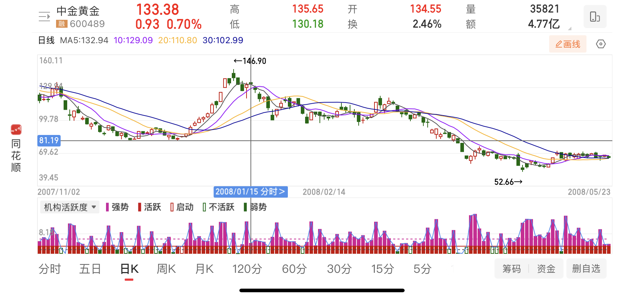Tap the 52.66 low price marker
This screenshot has height=298, width=644.
(508, 182)
